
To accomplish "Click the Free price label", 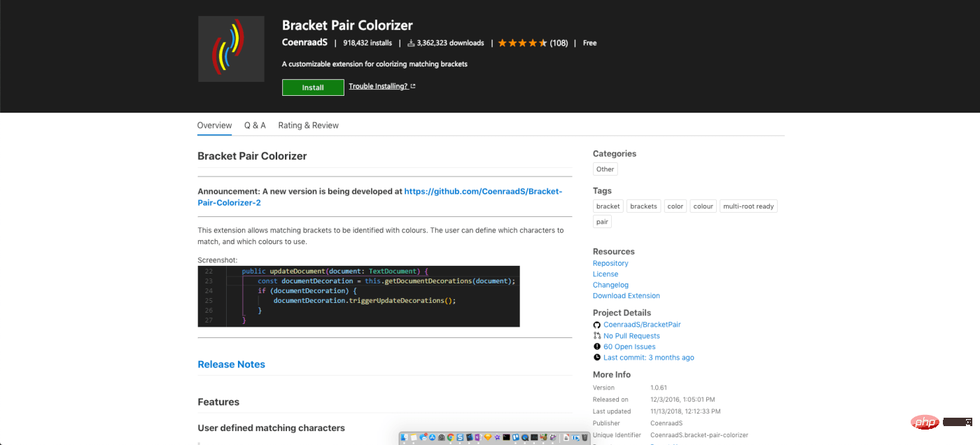I will coord(590,43).
